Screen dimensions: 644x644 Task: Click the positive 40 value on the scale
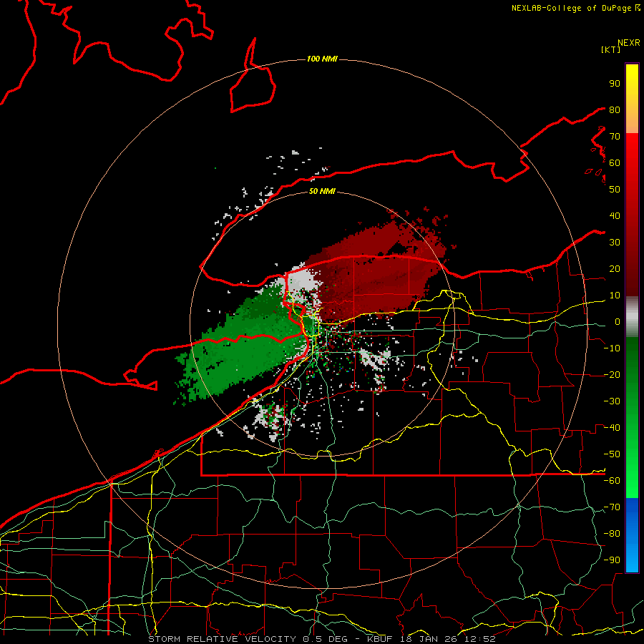coord(615,215)
